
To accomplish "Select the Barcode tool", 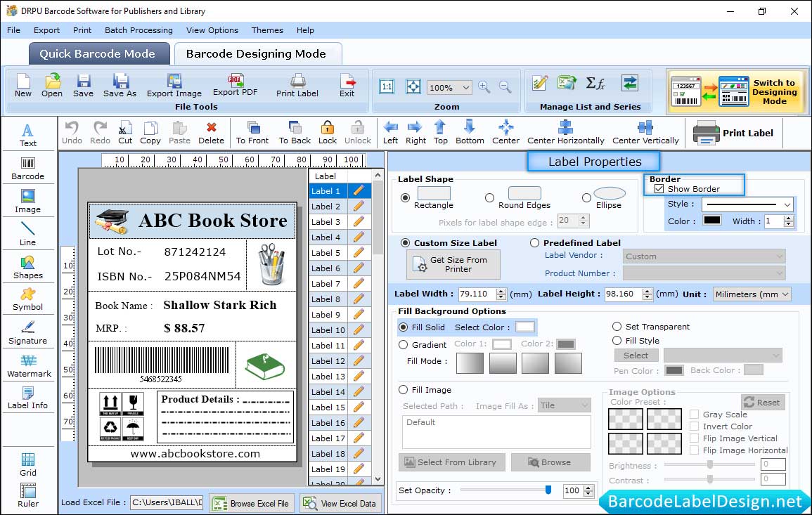I will pos(28,169).
